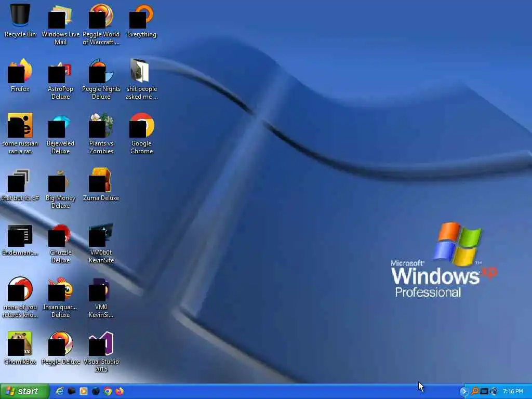Image resolution: width=532 pixels, height=399 pixels.
Task: Launch Chrome from Quick Launch bar
Action: pyautogui.click(x=108, y=391)
